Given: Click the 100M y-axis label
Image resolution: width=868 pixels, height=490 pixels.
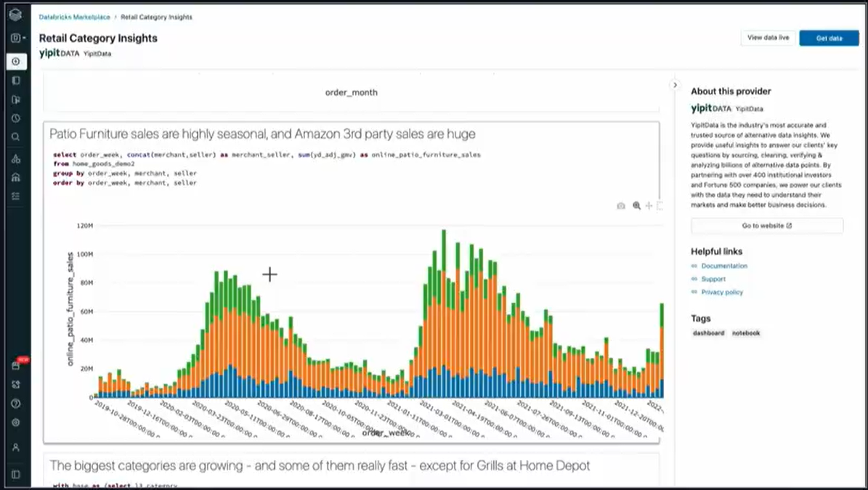Looking at the screenshot, I should coord(85,254).
